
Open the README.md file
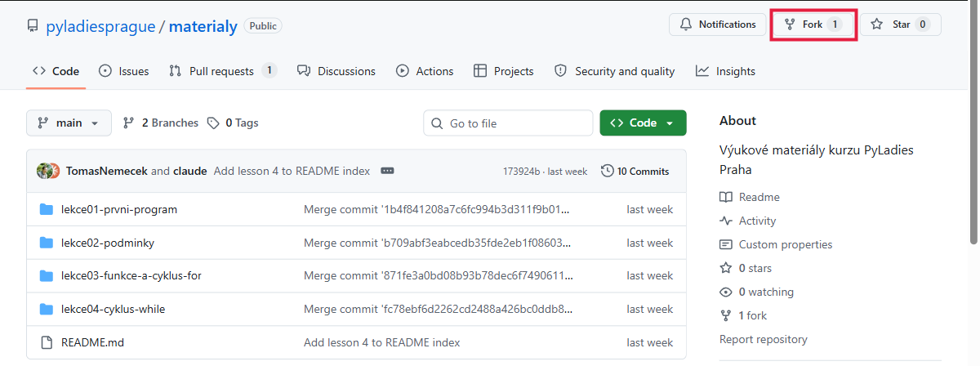point(92,342)
